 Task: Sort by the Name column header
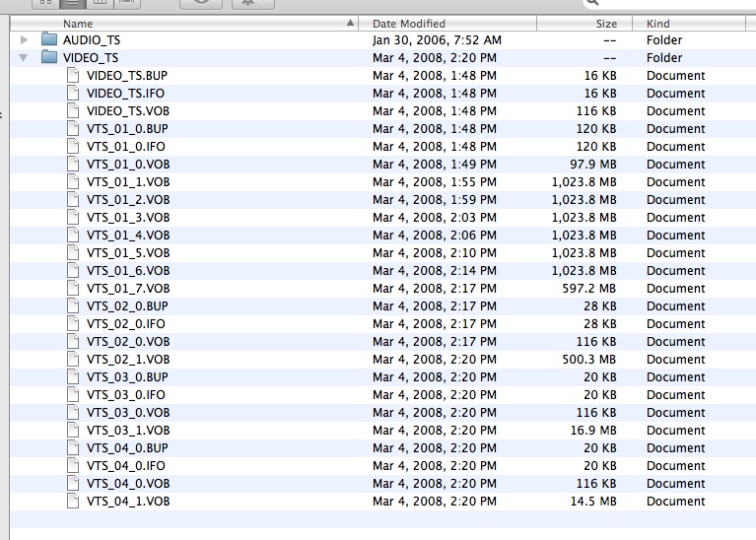184,23
